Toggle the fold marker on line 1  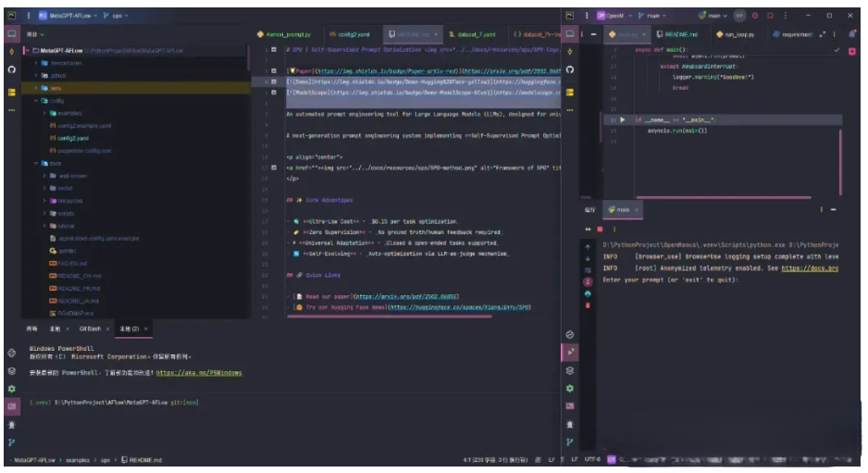(274, 49)
